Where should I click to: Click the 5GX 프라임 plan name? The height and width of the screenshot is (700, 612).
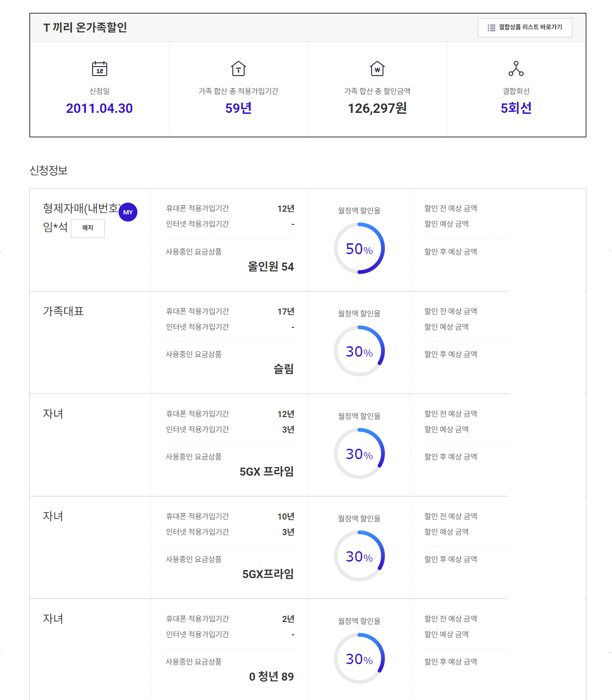point(267,471)
